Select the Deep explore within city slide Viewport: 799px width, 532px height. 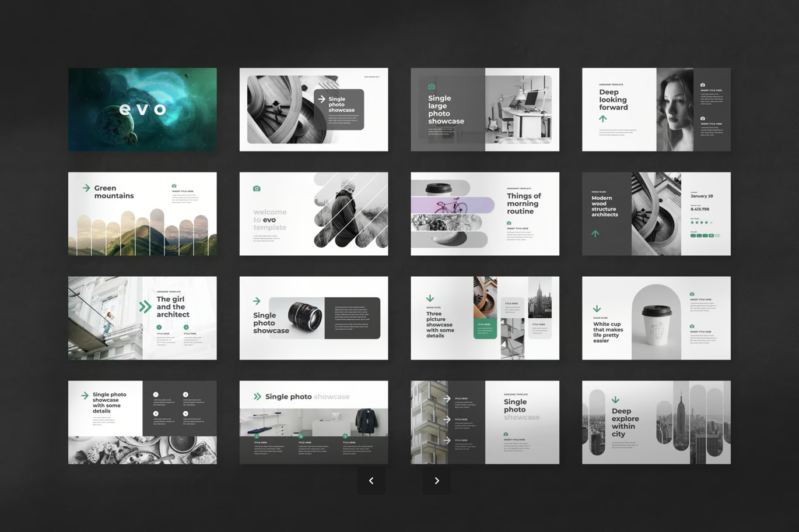click(656, 422)
